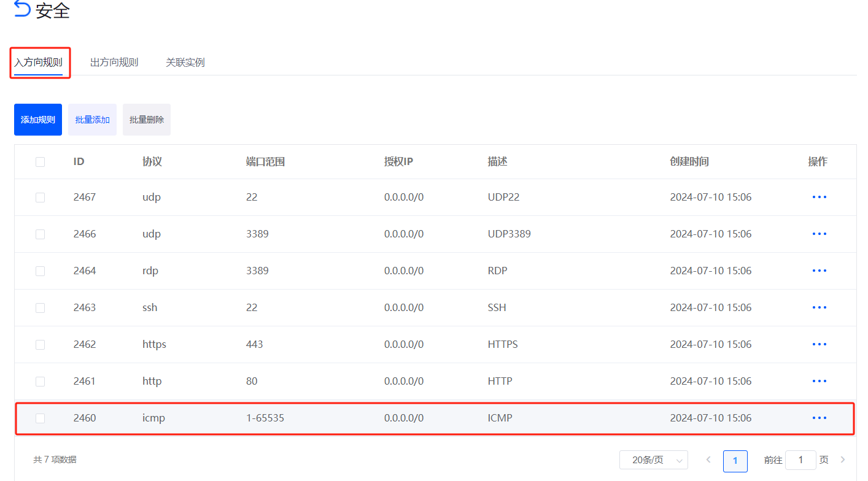
Task: Click the https protocol cell
Action: point(154,344)
